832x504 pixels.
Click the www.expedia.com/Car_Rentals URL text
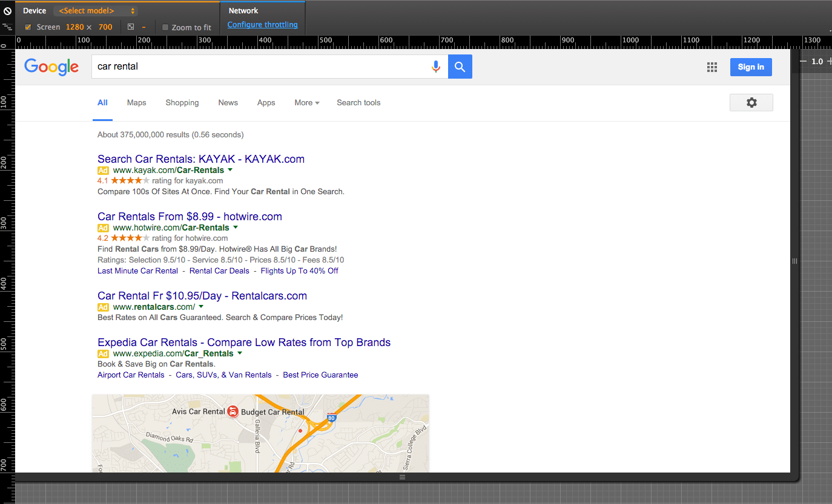(173, 354)
